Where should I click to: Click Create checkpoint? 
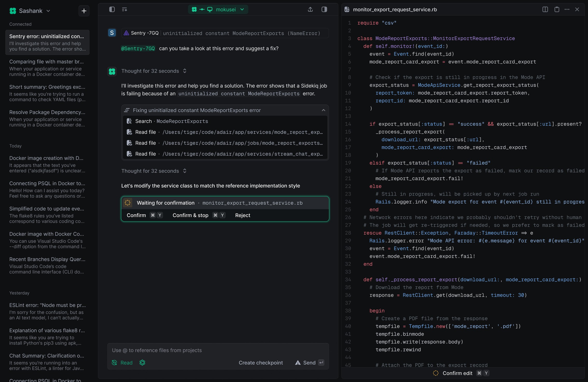(x=261, y=363)
